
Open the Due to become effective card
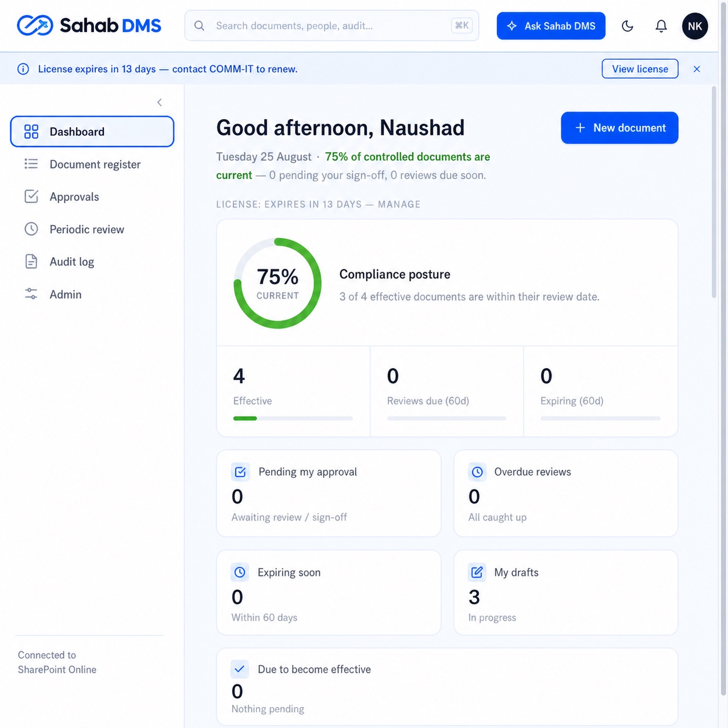[x=447, y=687]
